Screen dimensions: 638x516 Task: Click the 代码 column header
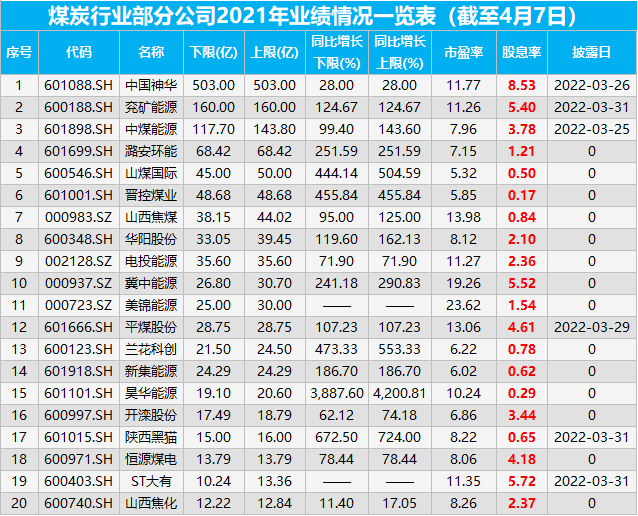[79, 52]
